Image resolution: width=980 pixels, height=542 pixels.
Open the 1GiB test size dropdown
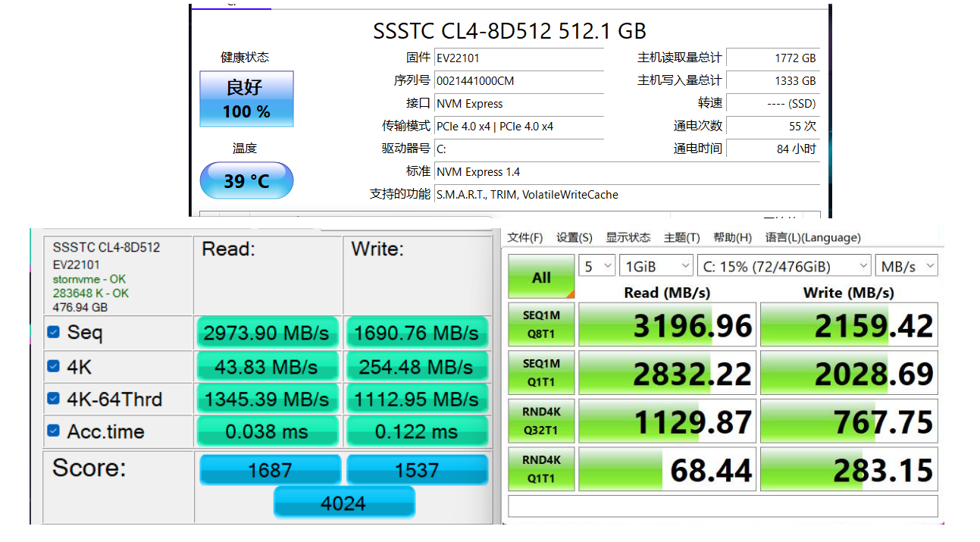tap(656, 266)
